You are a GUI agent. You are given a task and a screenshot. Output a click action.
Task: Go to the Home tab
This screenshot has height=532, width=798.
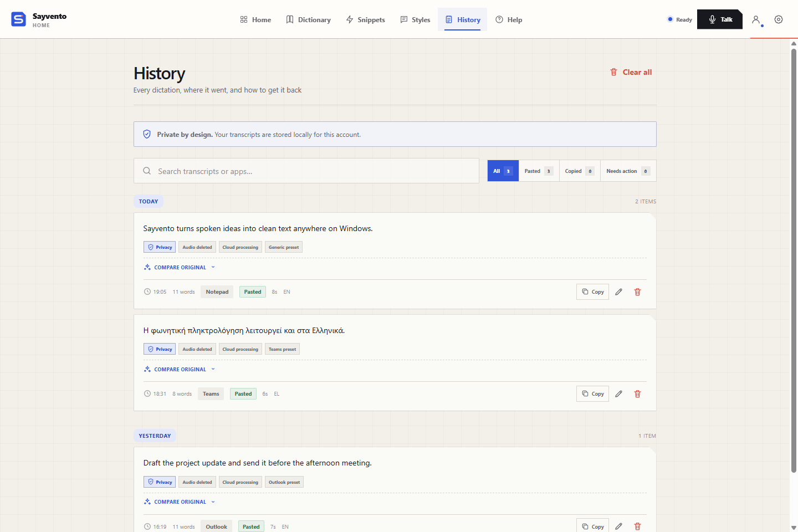[x=255, y=19]
